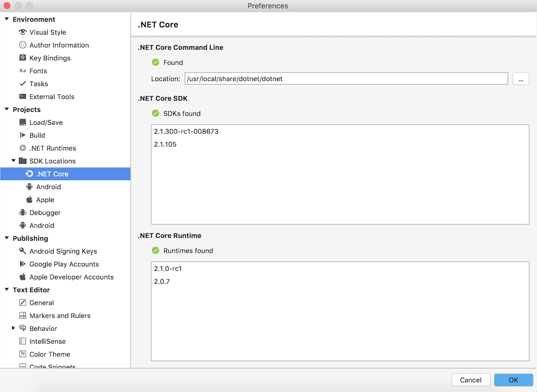
Task: Click the Color Theme icon
Action: [x=22, y=354]
